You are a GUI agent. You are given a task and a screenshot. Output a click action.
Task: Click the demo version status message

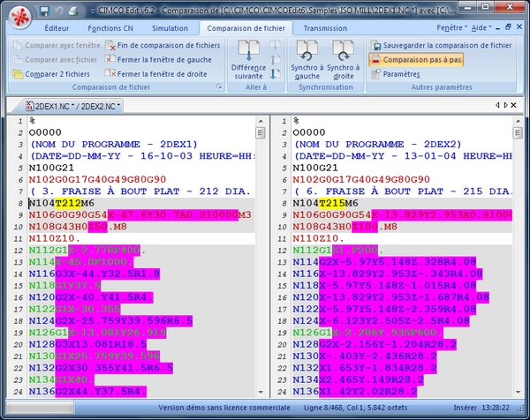(224, 408)
